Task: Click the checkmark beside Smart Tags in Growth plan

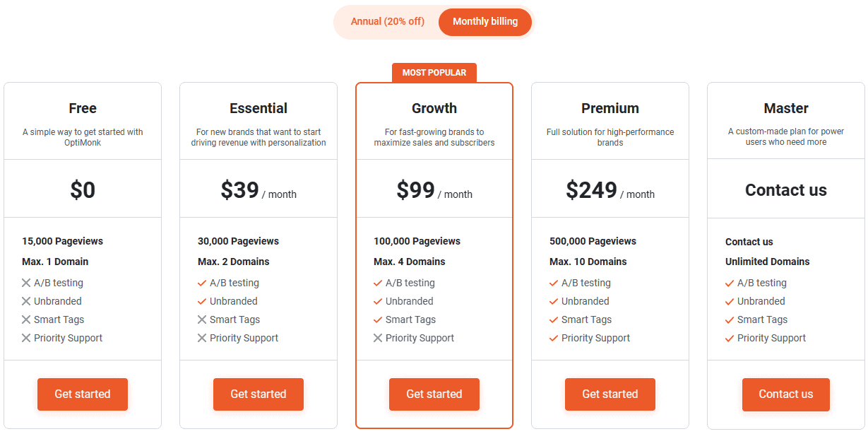Action: (377, 319)
